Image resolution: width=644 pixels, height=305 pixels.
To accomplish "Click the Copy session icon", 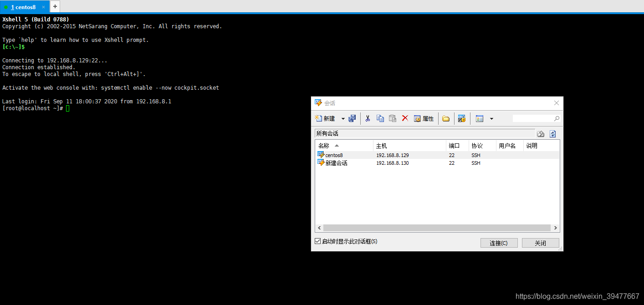I will point(380,118).
